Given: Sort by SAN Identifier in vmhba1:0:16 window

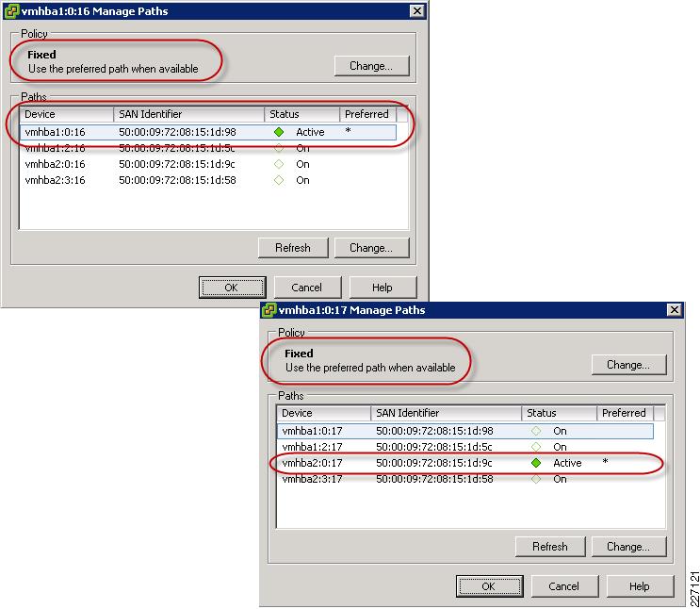Looking at the screenshot, I should pos(188,114).
